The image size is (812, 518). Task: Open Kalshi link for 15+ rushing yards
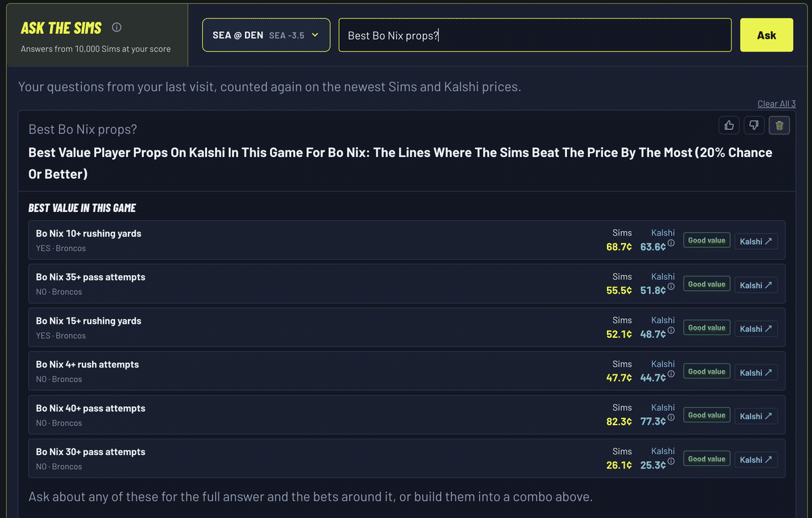point(756,328)
